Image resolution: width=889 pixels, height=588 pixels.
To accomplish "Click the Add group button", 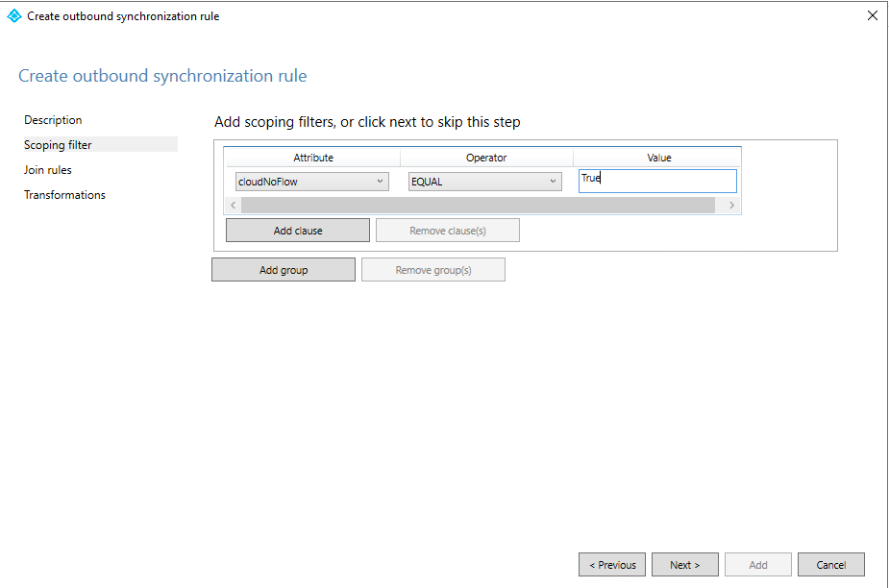I will click(284, 270).
